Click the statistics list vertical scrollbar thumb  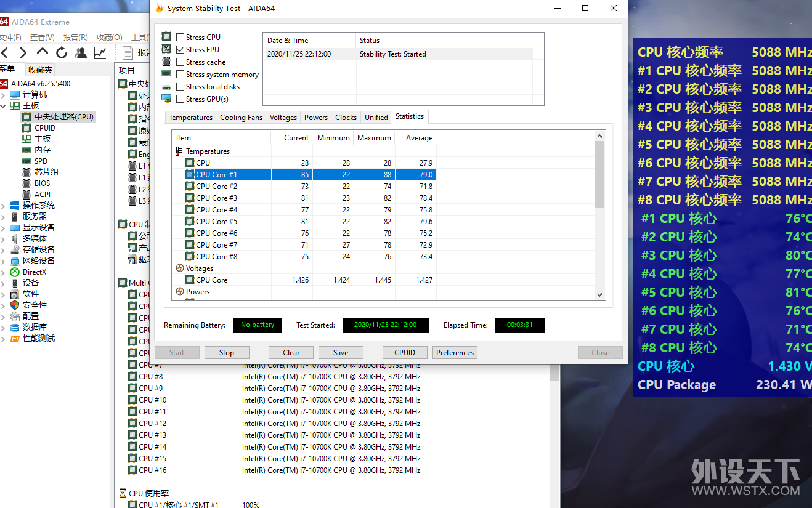click(601, 174)
